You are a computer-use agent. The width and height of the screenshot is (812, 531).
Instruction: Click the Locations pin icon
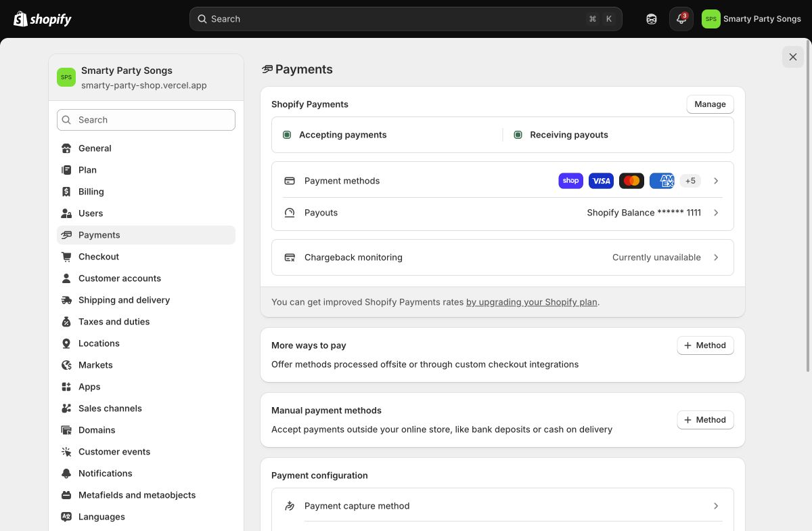tap(66, 343)
